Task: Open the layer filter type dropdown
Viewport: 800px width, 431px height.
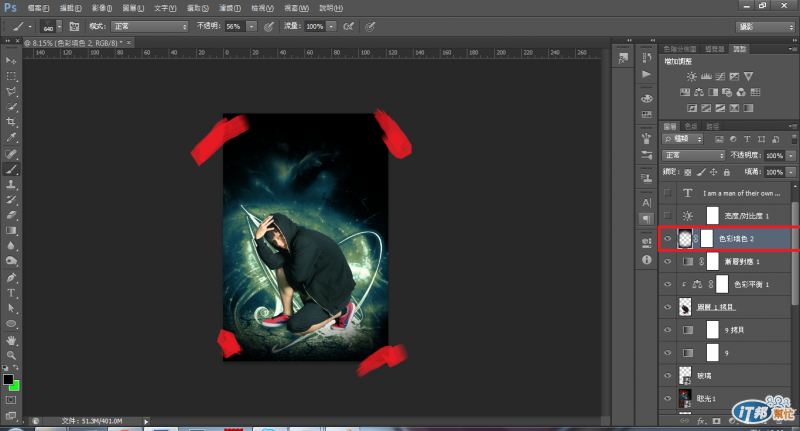Action: (683, 139)
